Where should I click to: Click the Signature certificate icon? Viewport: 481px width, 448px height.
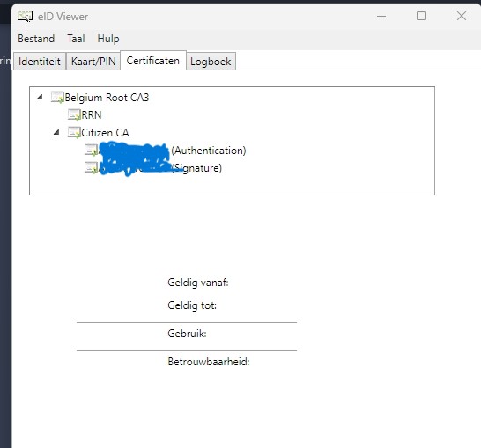(x=91, y=167)
